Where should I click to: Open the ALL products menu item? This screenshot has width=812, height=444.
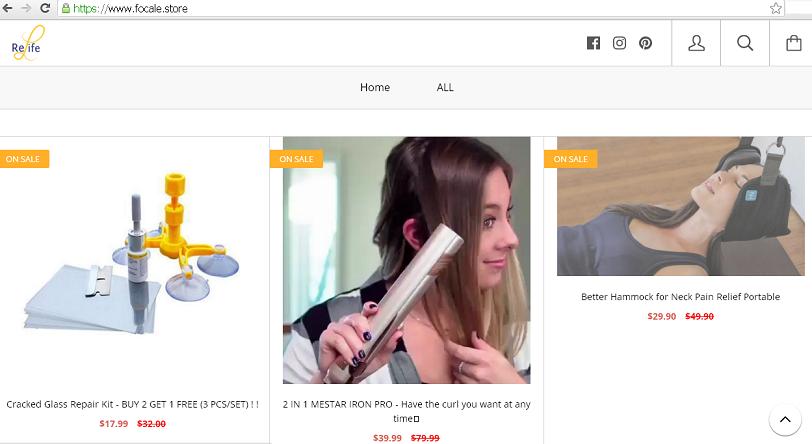(x=445, y=87)
